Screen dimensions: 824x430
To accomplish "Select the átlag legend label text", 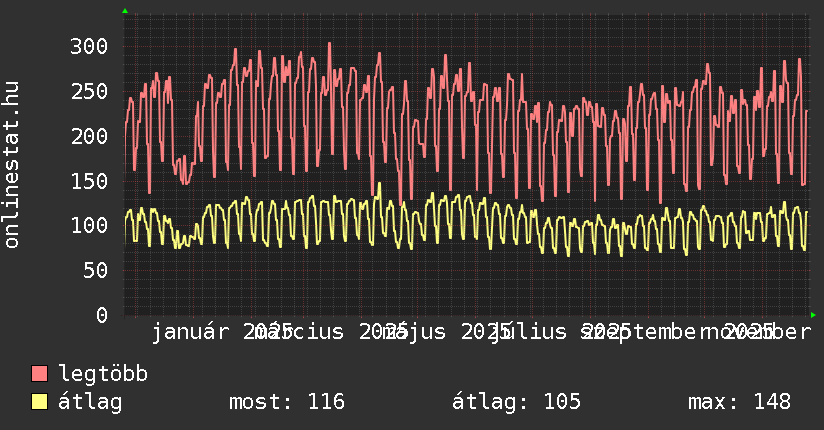I will pyautogui.click(x=90, y=402).
